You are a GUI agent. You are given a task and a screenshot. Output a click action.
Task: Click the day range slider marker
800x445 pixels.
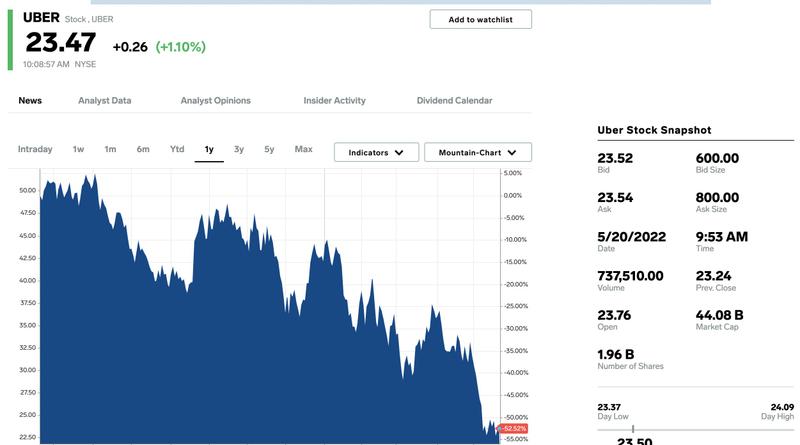click(633, 429)
